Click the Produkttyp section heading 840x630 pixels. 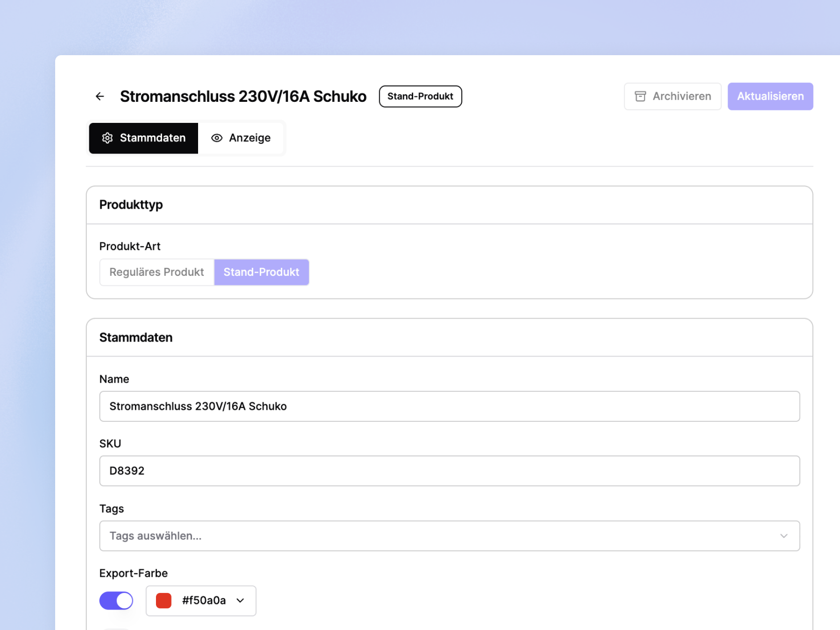(x=131, y=205)
